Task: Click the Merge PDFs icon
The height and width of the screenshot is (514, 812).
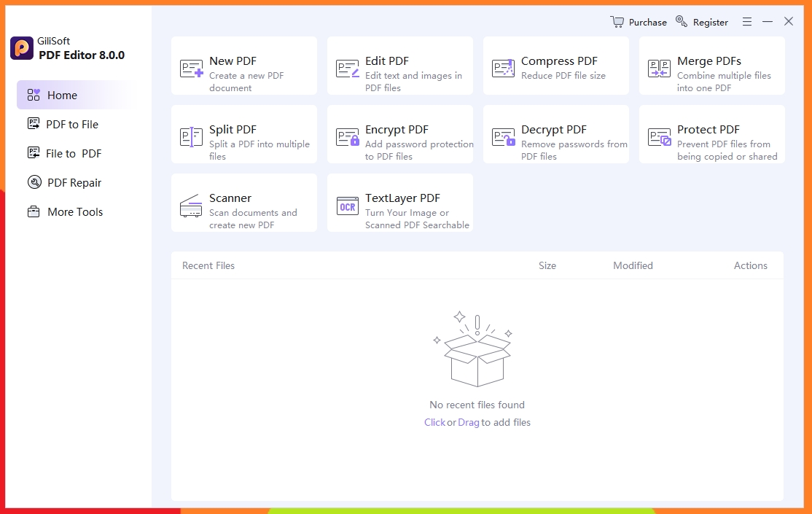Action: point(659,69)
